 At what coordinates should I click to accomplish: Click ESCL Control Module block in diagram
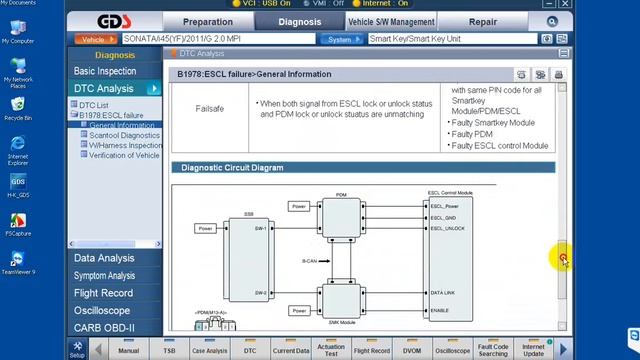click(x=451, y=259)
